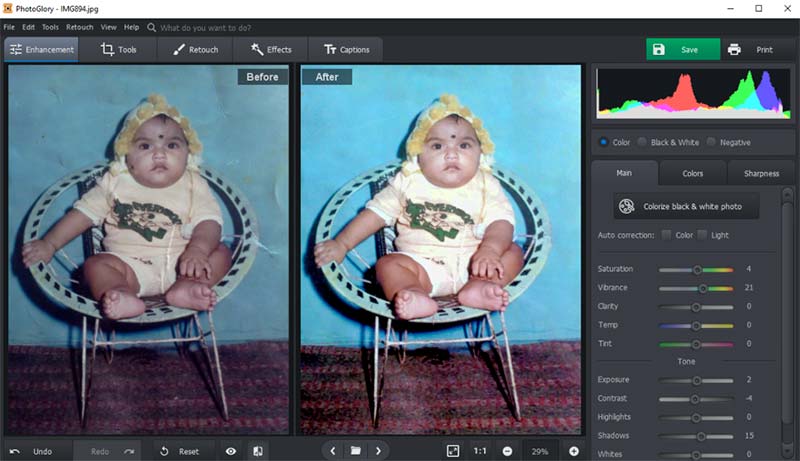
Task: Select the Negative mode radio option
Action: (711, 142)
